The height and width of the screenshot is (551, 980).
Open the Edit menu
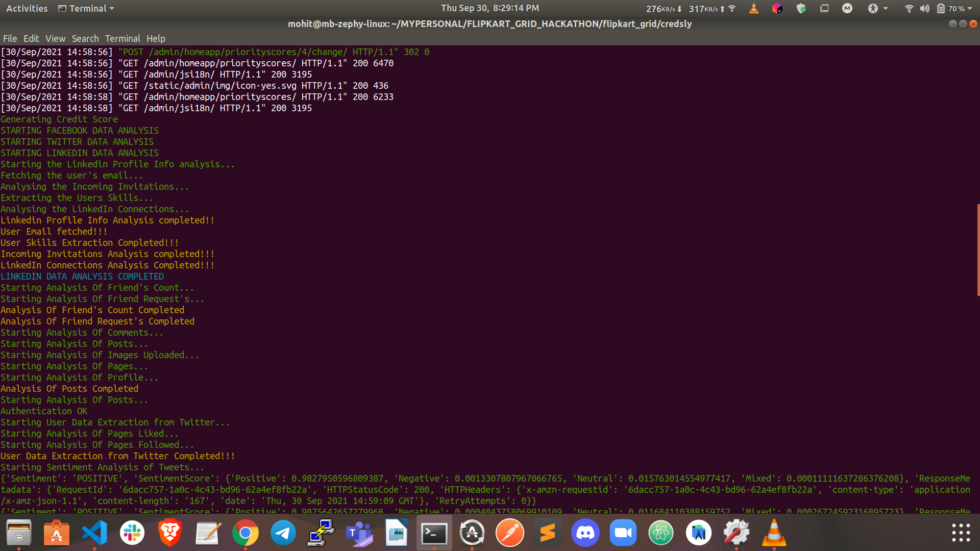click(x=31, y=38)
